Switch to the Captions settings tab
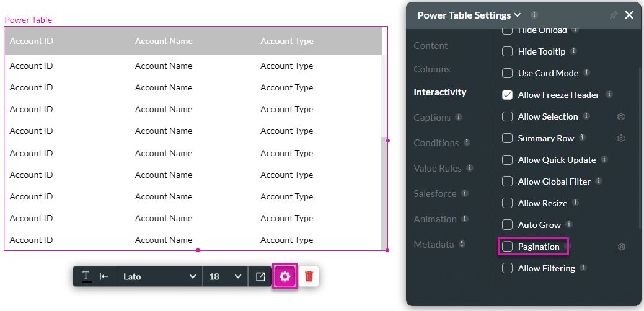The height and width of the screenshot is (311, 644). pyautogui.click(x=432, y=118)
